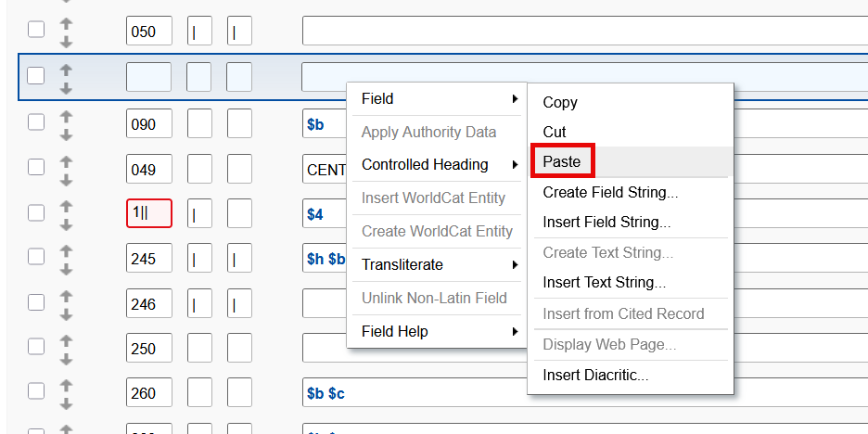868x434 pixels.
Task: Click move-up arrow on the 050 row
Action: pos(66,22)
